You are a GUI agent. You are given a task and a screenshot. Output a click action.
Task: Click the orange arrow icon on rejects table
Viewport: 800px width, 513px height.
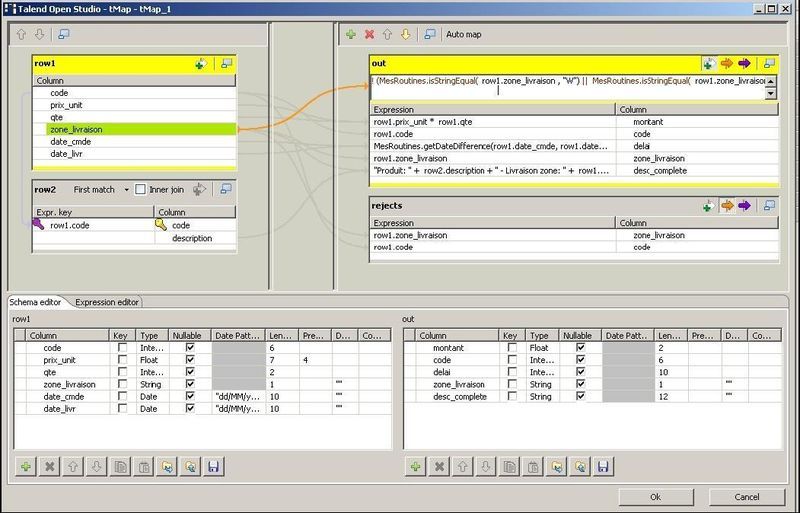pos(727,205)
